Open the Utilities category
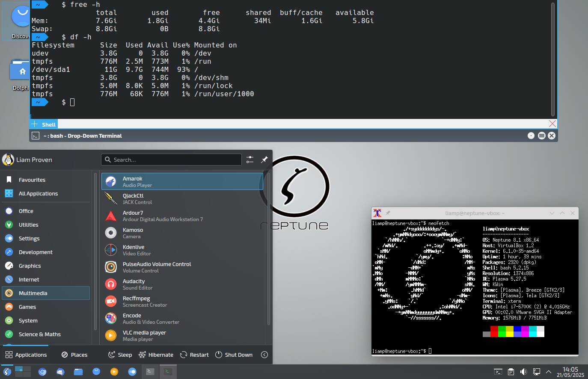Screen dimensions: 588x379 click(45, 225)
